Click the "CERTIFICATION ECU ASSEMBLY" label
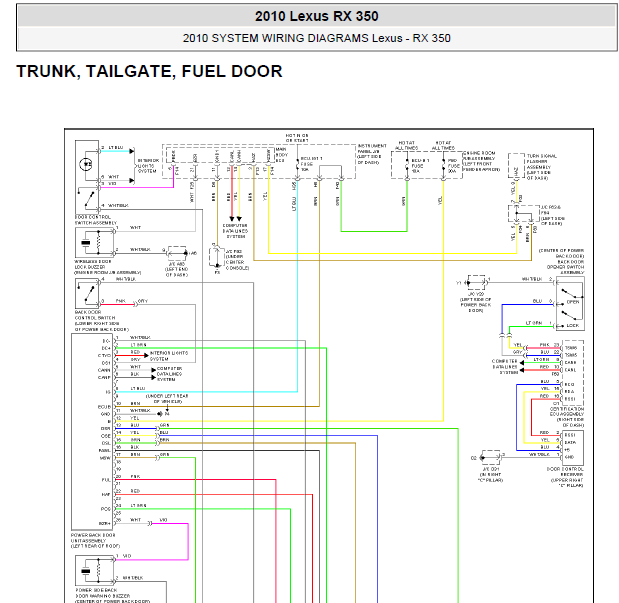The image size is (619, 603). point(567,417)
